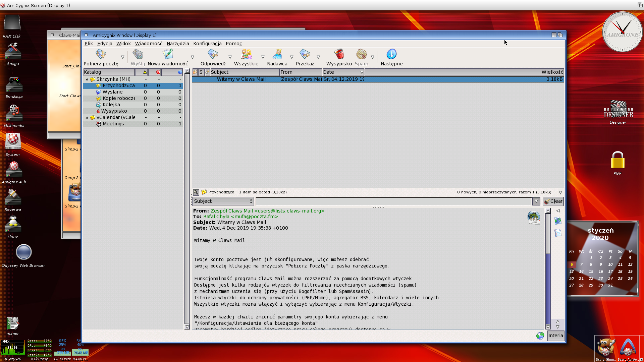Mark message as Spam icon
This screenshot has height=362, width=644.
[x=361, y=54]
